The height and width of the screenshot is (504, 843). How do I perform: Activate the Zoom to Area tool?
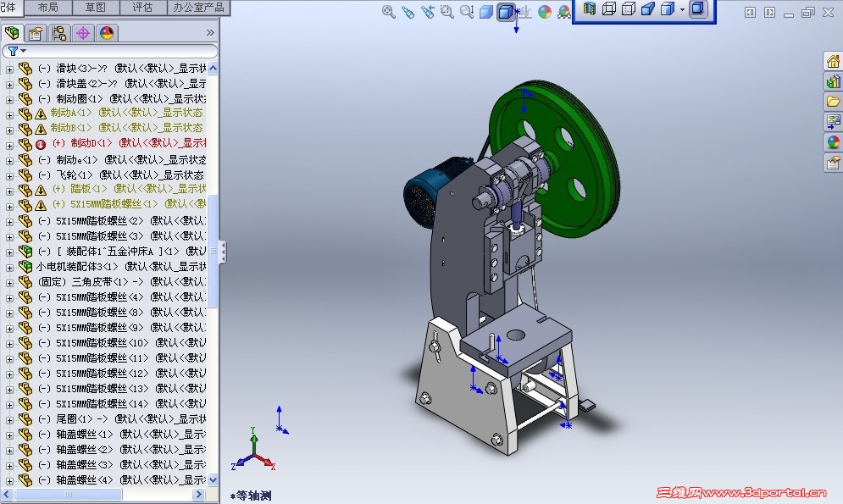448,12
